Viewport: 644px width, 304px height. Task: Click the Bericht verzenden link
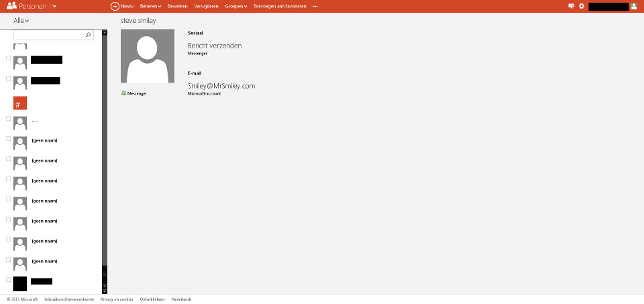(215, 46)
